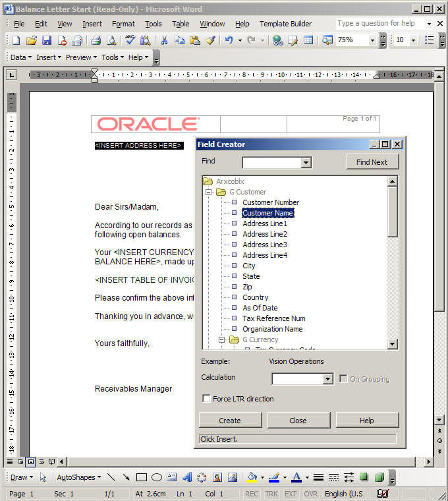Collapse the G Currency tree node
This screenshot has height=501, width=448.
click(x=221, y=339)
